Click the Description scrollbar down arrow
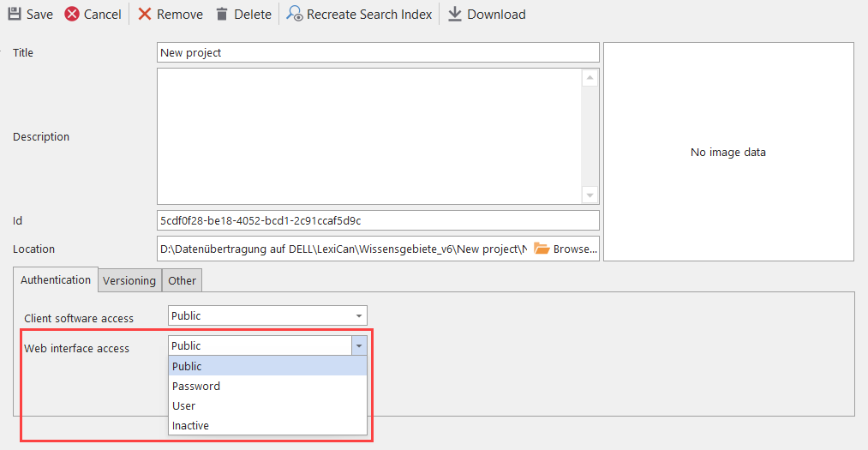This screenshot has height=450, width=868. (x=590, y=195)
